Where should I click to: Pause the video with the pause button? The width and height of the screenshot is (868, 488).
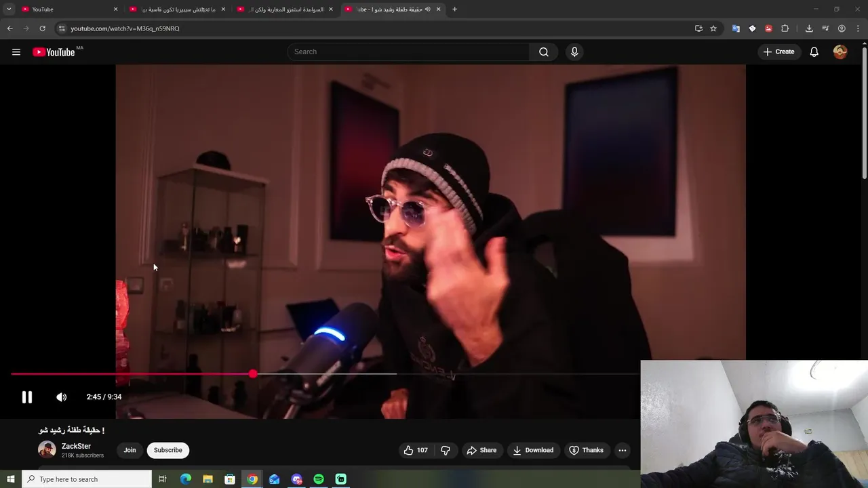(27, 397)
